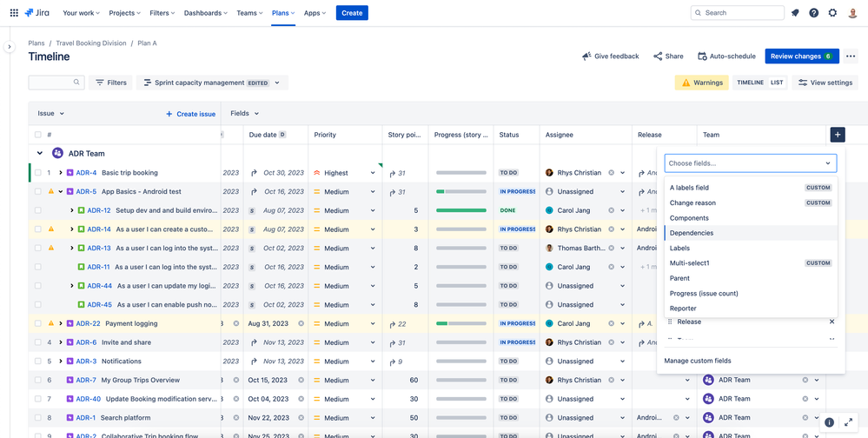Click the plus icon to add fields
This screenshot has height=438, width=868.
pyautogui.click(x=837, y=135)
